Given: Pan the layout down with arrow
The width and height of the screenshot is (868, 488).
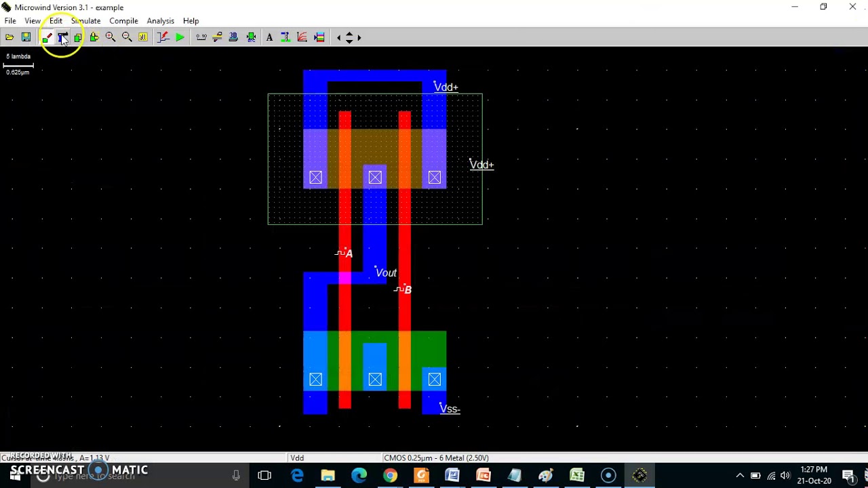Looking at the screenshot, I should point(349,41).
